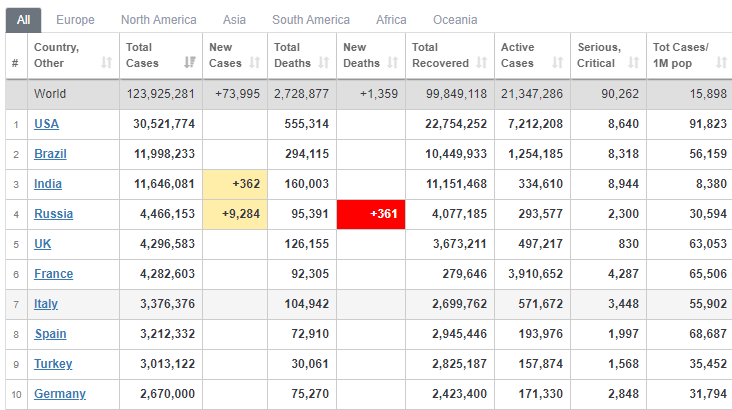This screenshot has height=410, width=732.
Task: Open the Germany country link
Action: [x=60, y=394]
